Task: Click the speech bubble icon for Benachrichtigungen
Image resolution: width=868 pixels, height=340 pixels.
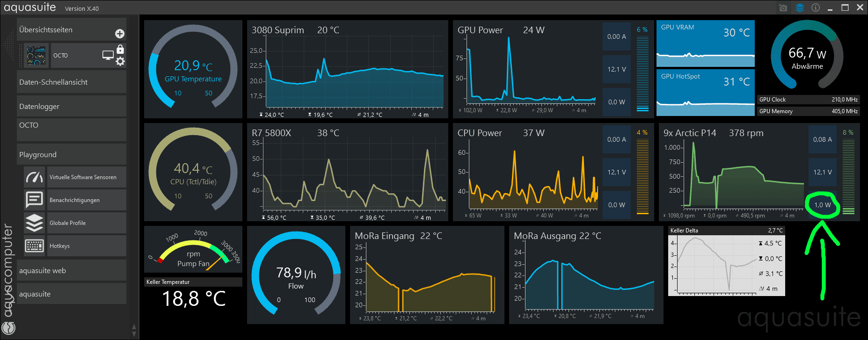Action: pos(35,200)
